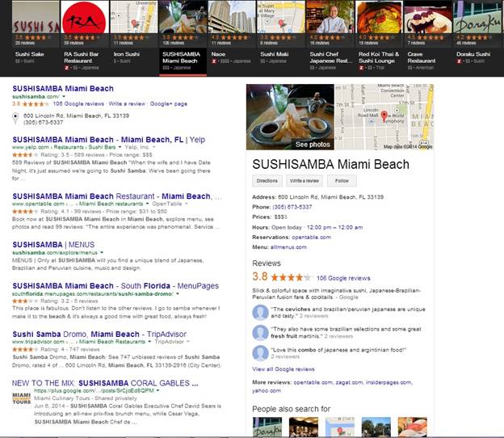Select Iron Sushi map thumbnail card
The width and height of the screenshot is (504, 438).
click(x=134, y=37)
